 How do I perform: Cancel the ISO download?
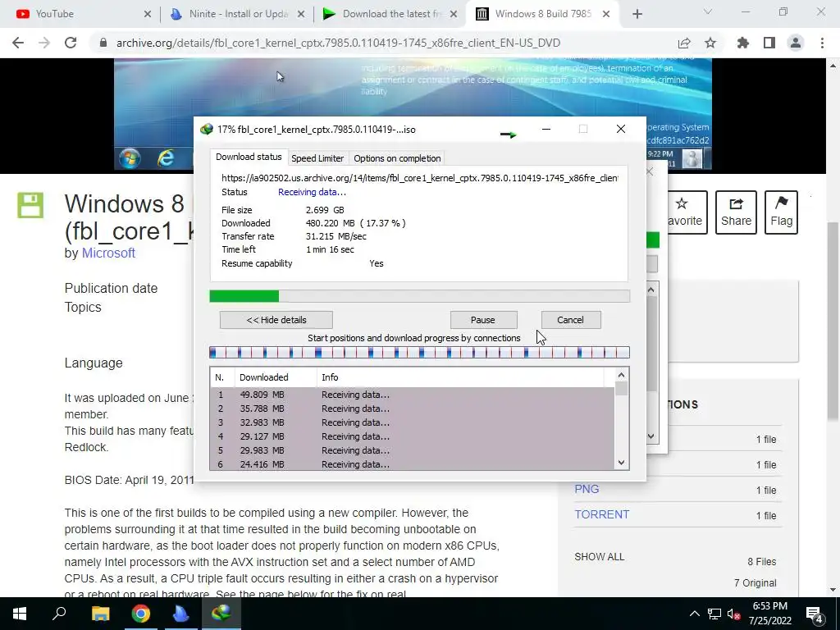571,320
